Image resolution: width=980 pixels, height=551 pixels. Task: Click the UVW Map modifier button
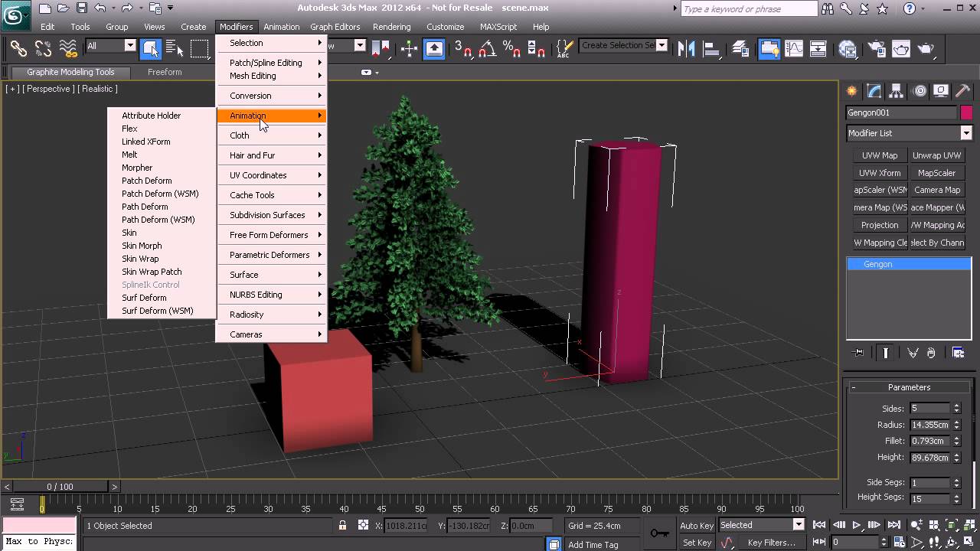tap(880, 155)
